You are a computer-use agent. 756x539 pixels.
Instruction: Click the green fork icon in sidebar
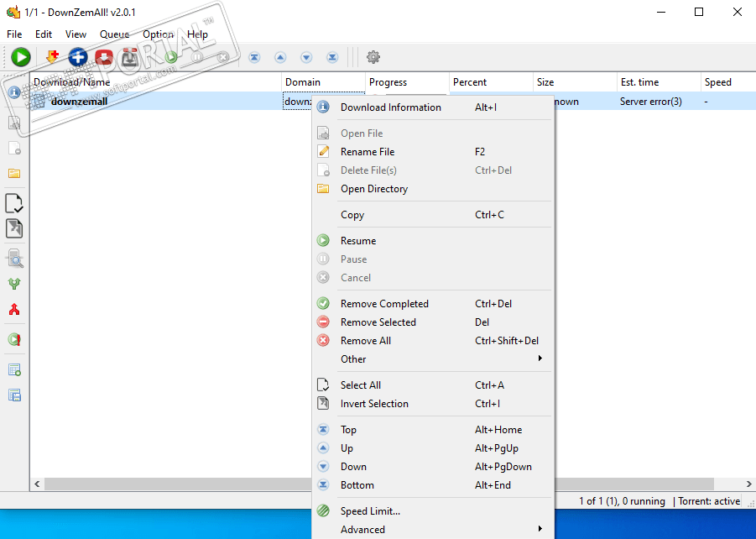point(14,284)
